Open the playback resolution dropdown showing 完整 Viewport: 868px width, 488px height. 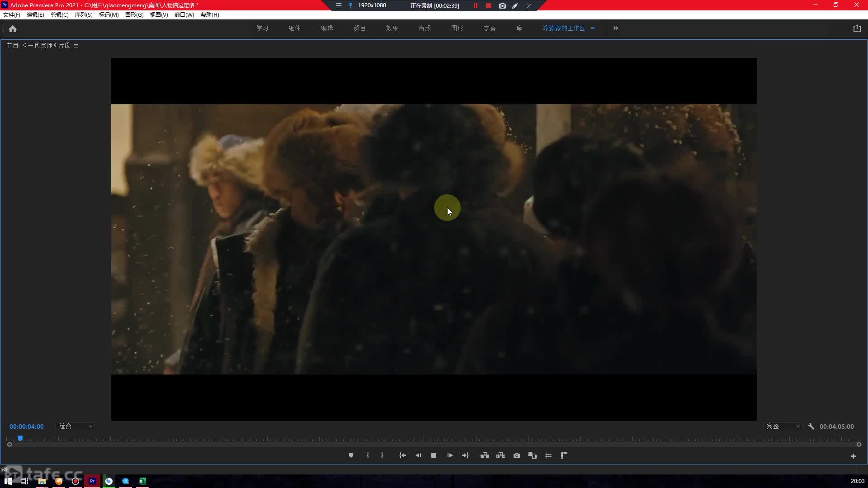(783, 426)
